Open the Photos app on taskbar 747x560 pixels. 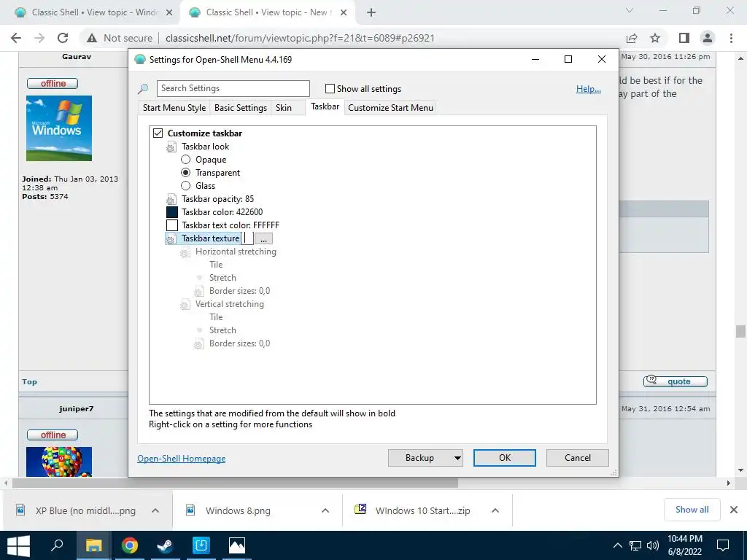[237, 545]
